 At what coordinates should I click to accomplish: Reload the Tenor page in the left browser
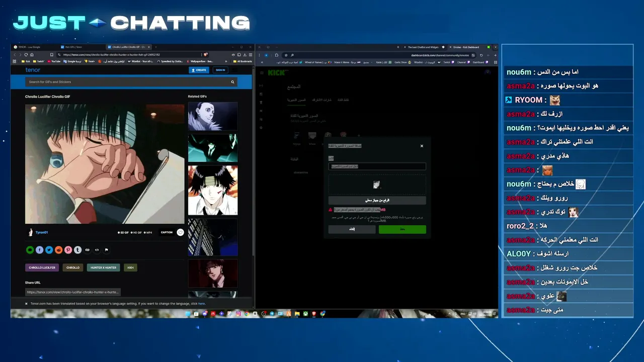coord(26,55)
